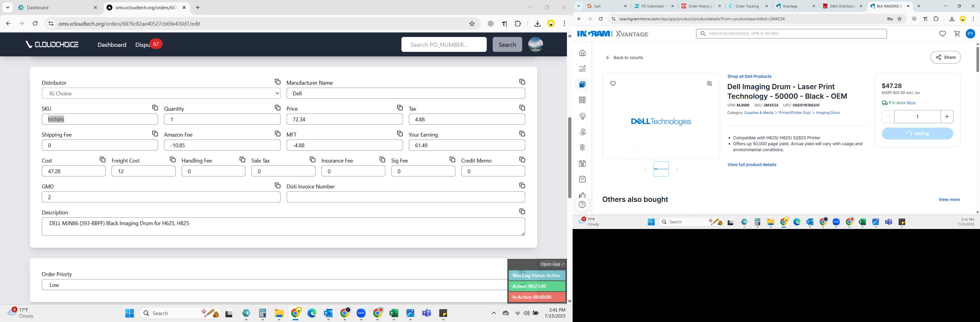Copy the Cost field value

[102, 159]
